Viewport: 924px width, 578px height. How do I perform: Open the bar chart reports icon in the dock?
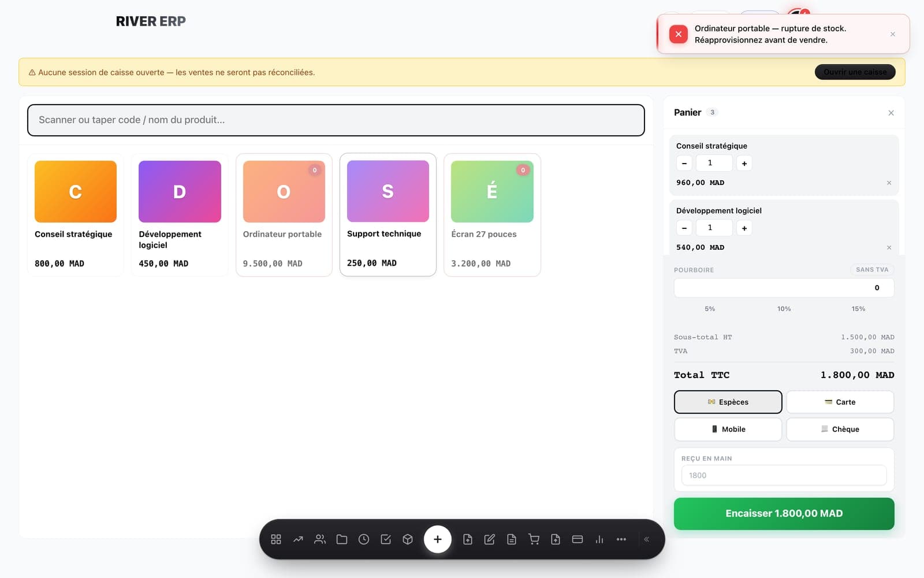(599, 539)
